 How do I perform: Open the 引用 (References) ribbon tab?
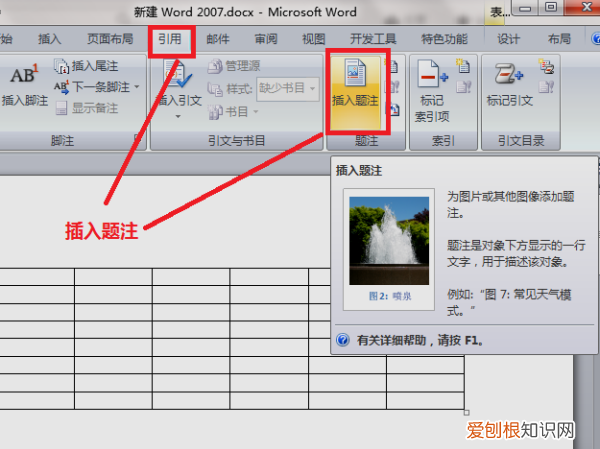pos(170,39)
